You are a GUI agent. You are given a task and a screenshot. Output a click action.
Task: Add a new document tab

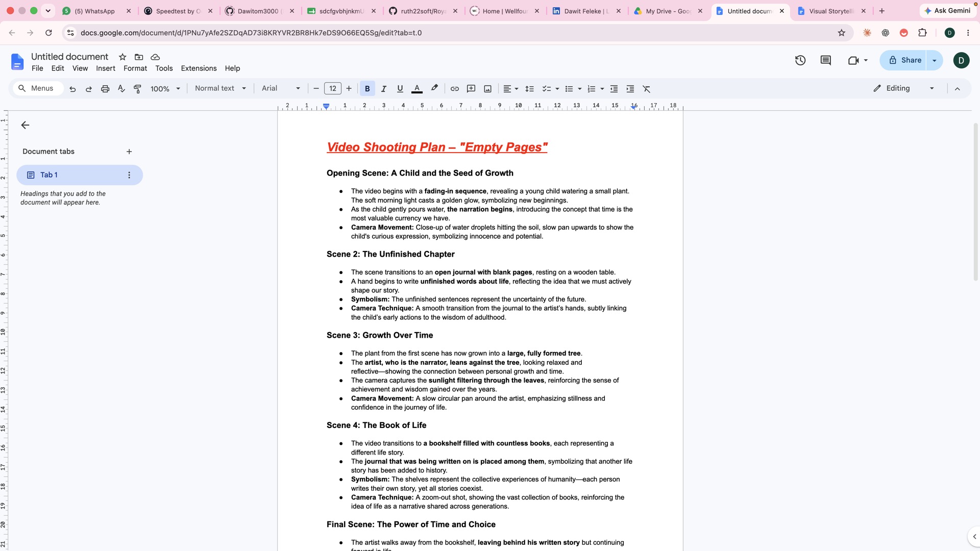pos(129,152)
